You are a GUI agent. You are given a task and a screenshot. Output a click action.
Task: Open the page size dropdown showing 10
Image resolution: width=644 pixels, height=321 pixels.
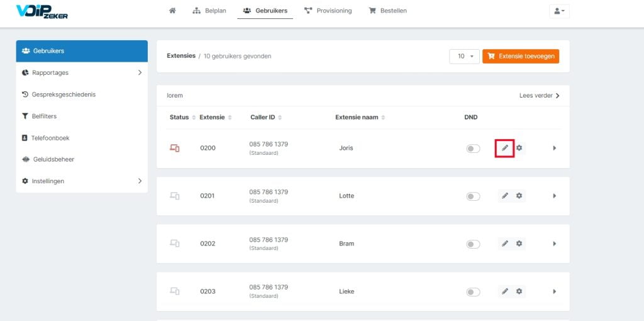(464, 56)
